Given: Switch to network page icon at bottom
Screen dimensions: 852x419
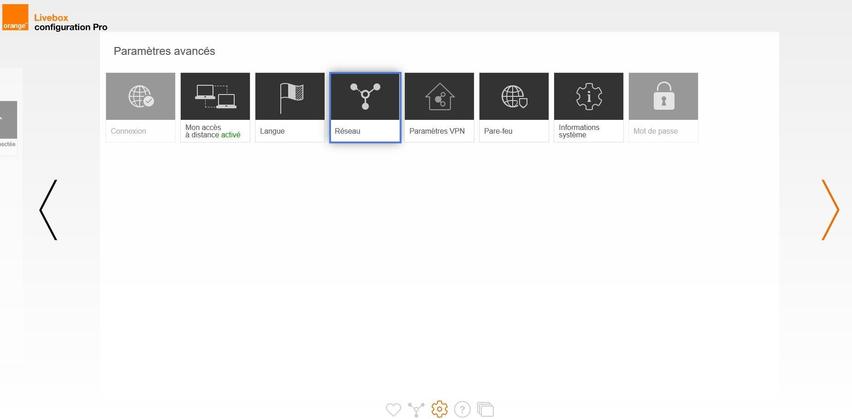Looking at the screenshot, I should point(416,409).
